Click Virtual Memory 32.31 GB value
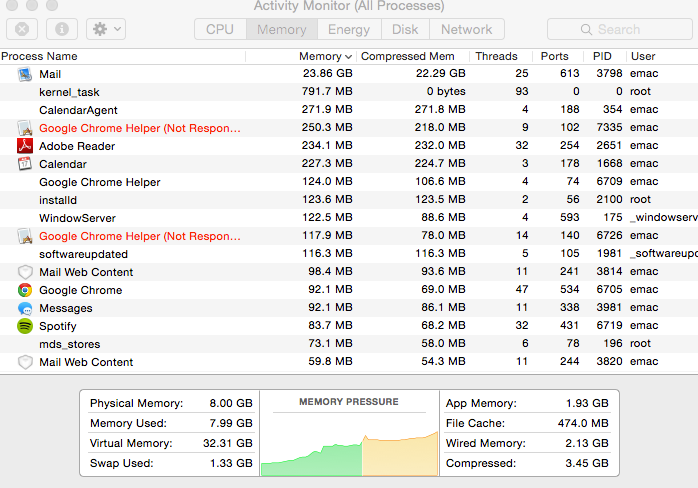698x488 pixels. 228,443
